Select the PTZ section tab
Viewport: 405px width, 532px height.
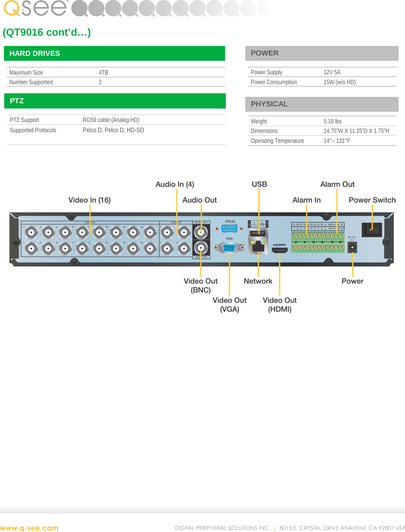(x=115, y=101)
